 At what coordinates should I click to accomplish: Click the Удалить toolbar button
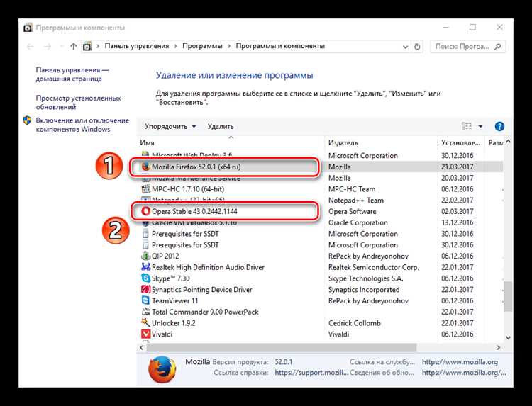point(221,126)
